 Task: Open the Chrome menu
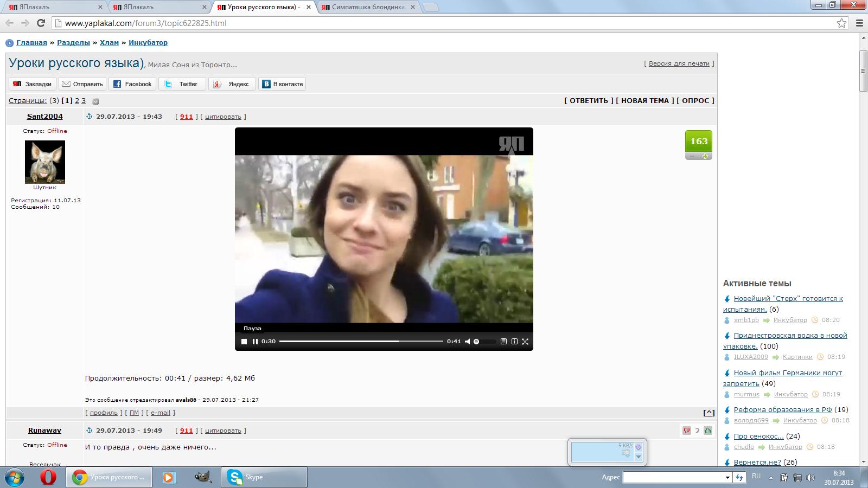(859, 23)
